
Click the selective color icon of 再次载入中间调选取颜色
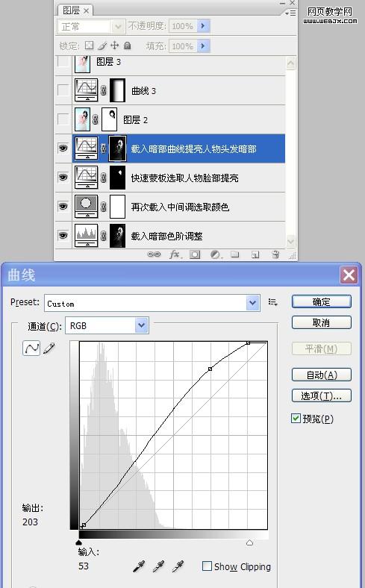click(87, 206)
